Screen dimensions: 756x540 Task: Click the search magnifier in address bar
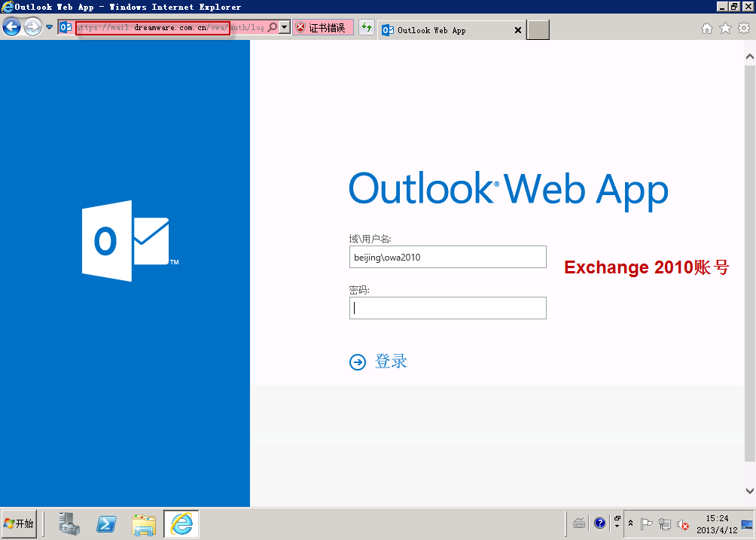coord(273,27)
